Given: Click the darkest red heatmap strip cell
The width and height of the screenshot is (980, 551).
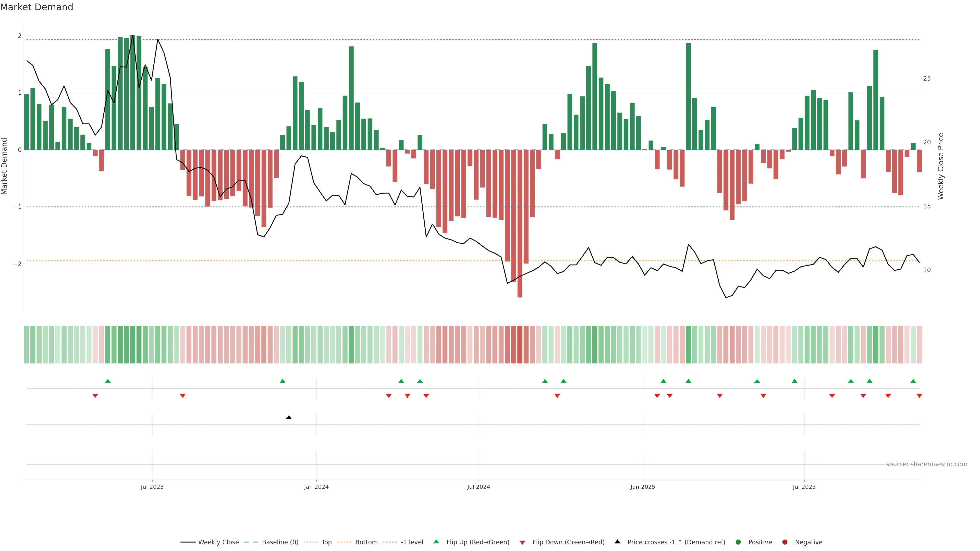Looking at the screenshot, I should point(520,345).
